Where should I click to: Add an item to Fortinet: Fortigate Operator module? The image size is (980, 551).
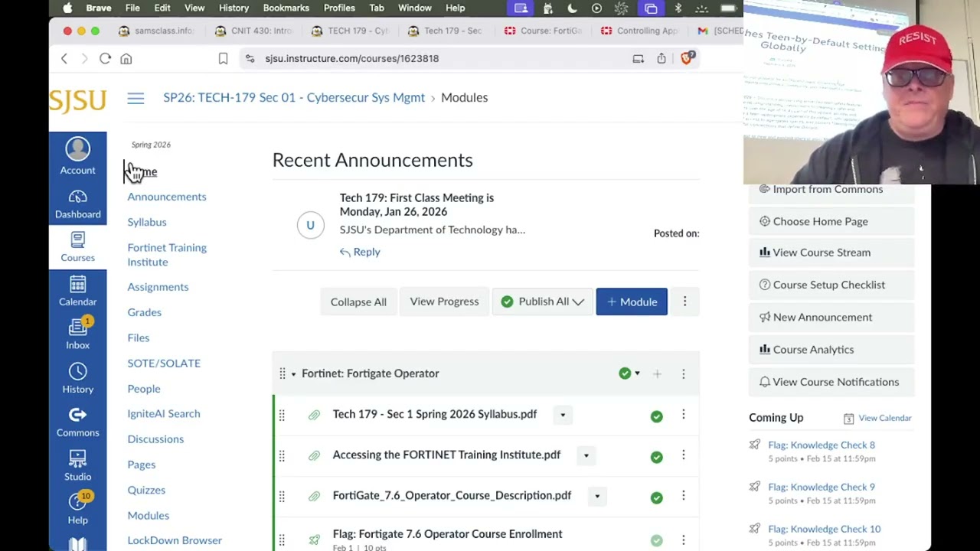coord(657,373)
